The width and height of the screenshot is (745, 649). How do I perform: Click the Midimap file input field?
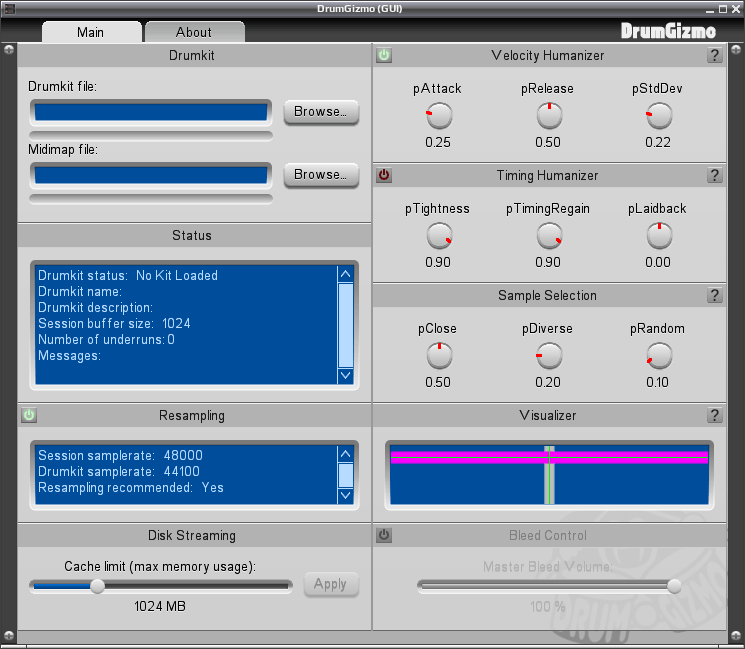151,176
